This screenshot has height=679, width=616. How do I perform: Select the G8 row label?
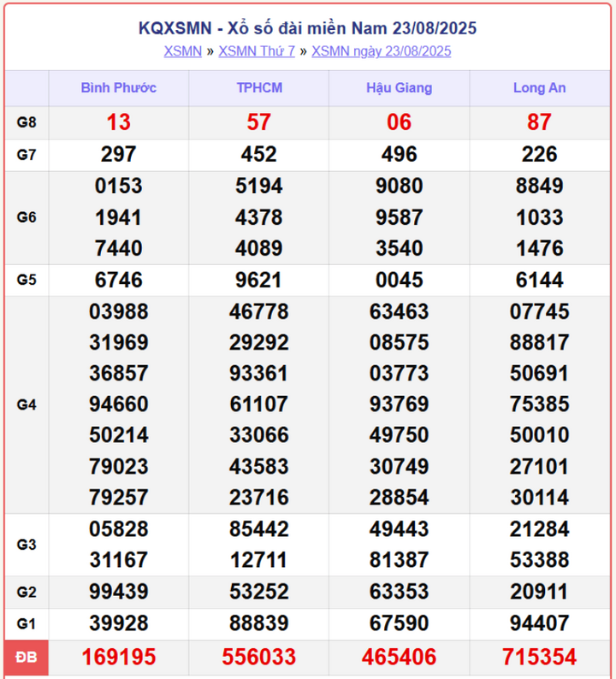click(x=27, y=122)
